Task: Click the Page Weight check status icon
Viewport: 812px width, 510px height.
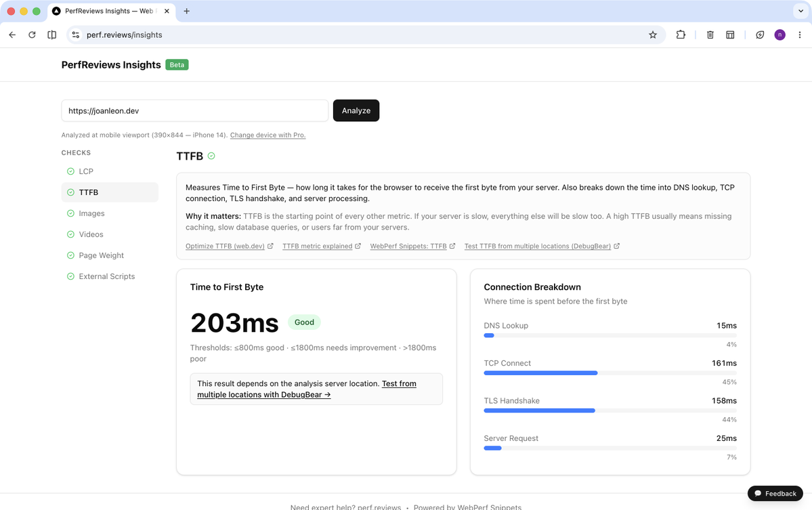Action: [70, 255]
